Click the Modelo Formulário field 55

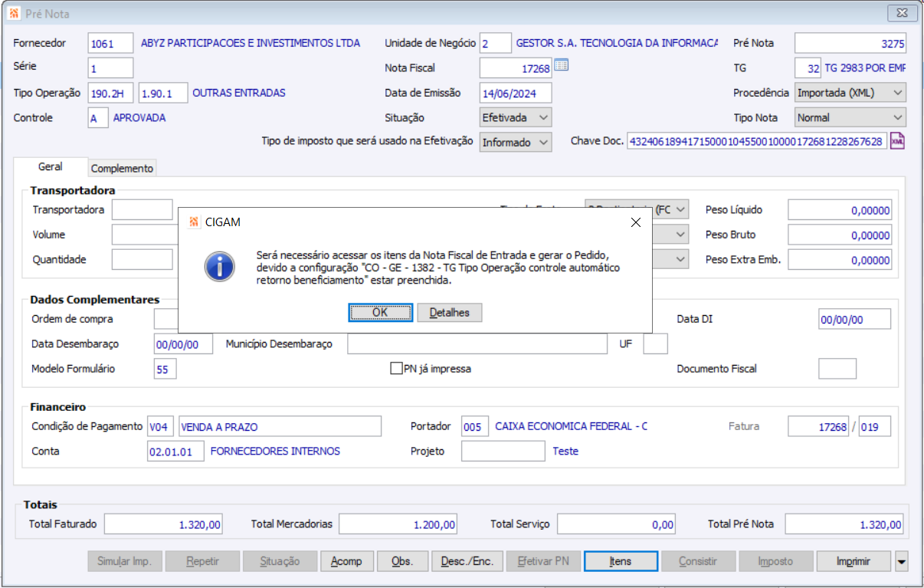coord(165,369)
